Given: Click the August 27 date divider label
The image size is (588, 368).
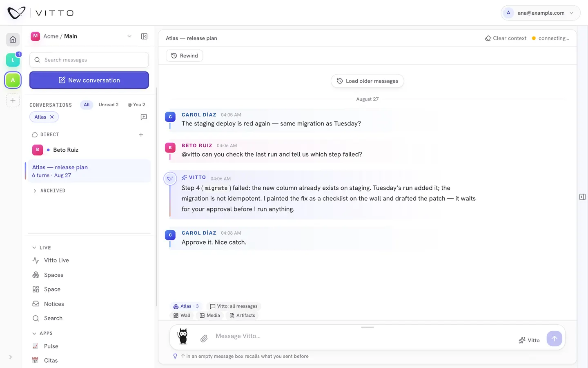Looking at the screenshot, I should [367, 99].
